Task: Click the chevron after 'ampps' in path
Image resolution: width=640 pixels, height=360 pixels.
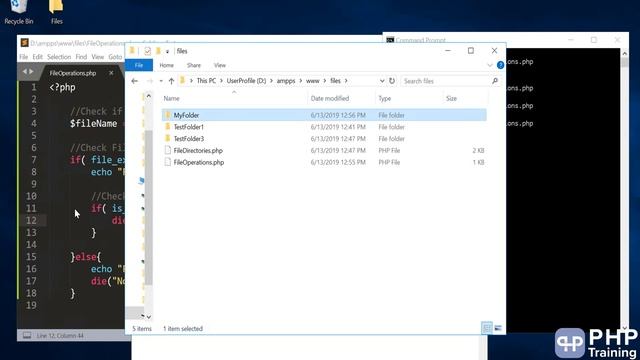Action: click(301, 81)
